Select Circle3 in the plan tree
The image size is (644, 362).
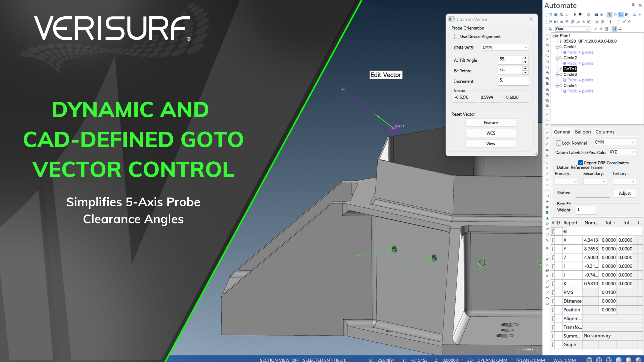570,74
